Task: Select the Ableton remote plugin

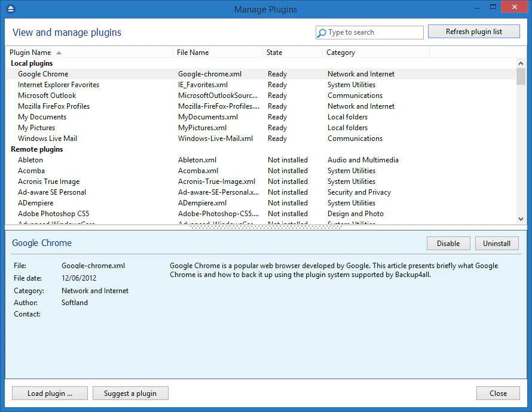Action: click(x=30, y=159)
